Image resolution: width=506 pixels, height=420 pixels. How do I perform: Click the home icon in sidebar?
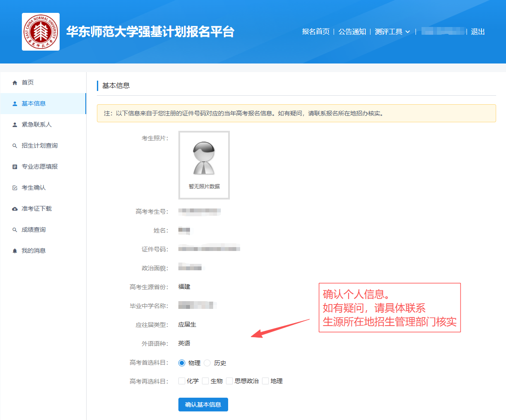point(15,82)
